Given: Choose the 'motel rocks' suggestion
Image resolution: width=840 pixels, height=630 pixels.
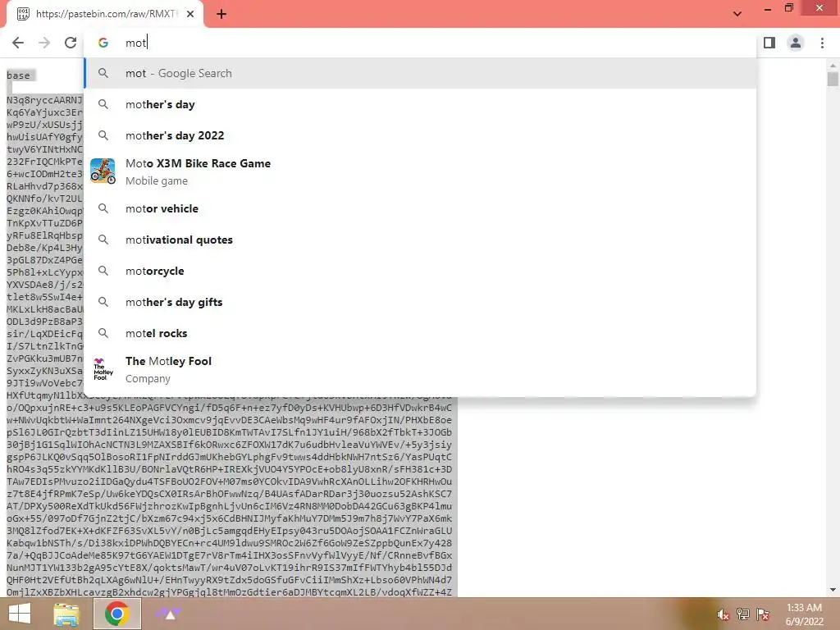Looking at the screenshot, I should [x=421, y=333].
